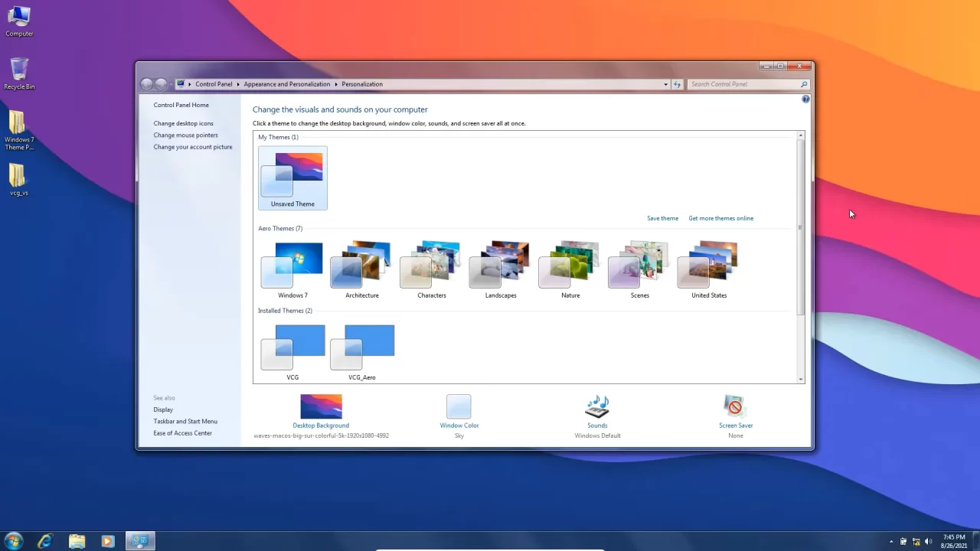Image resolution: width=980 pixels, height=551 pixels.
Task: Open Windows Media Player from taskbar
Action: pos(107,541)
